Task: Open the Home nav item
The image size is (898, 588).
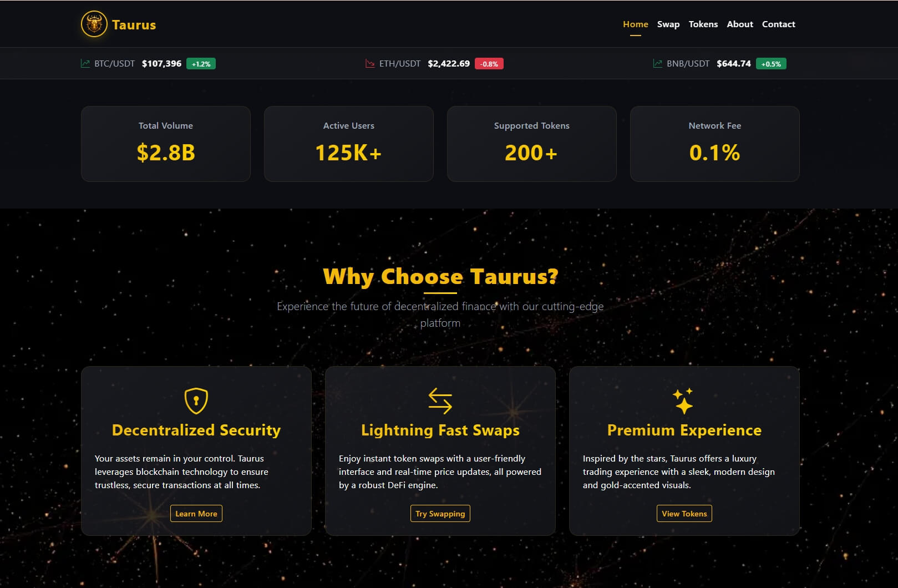Action: (x=636, y=24)
